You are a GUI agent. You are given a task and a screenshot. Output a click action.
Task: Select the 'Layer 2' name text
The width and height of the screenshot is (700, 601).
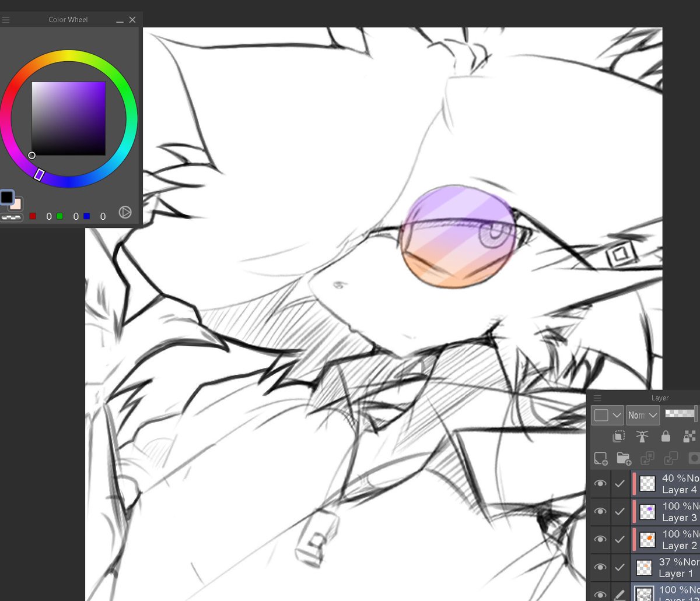[x=679, y=546]
